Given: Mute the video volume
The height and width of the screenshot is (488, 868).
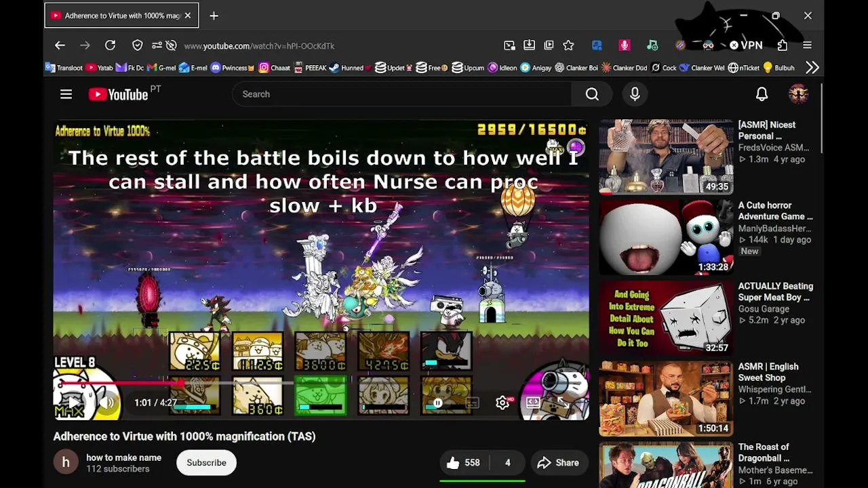Looking at the screenshot, I should click(x=107, y=403).
